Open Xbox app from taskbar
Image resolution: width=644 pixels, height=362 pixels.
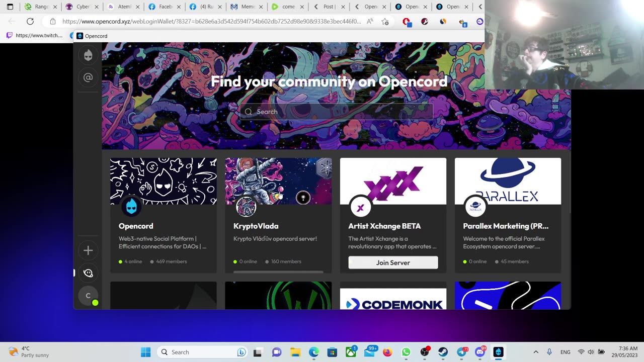(351, 352)
